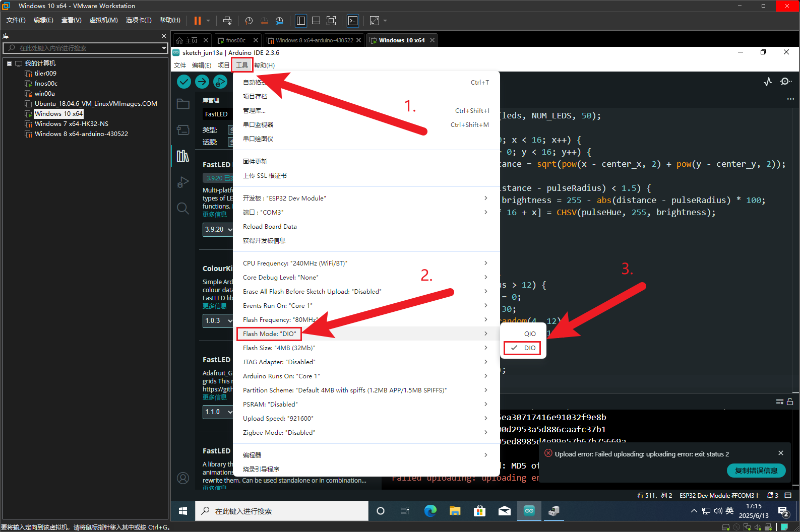
Task: Expand the Upload Speed "921600" submenu
Action: point(366,418)
